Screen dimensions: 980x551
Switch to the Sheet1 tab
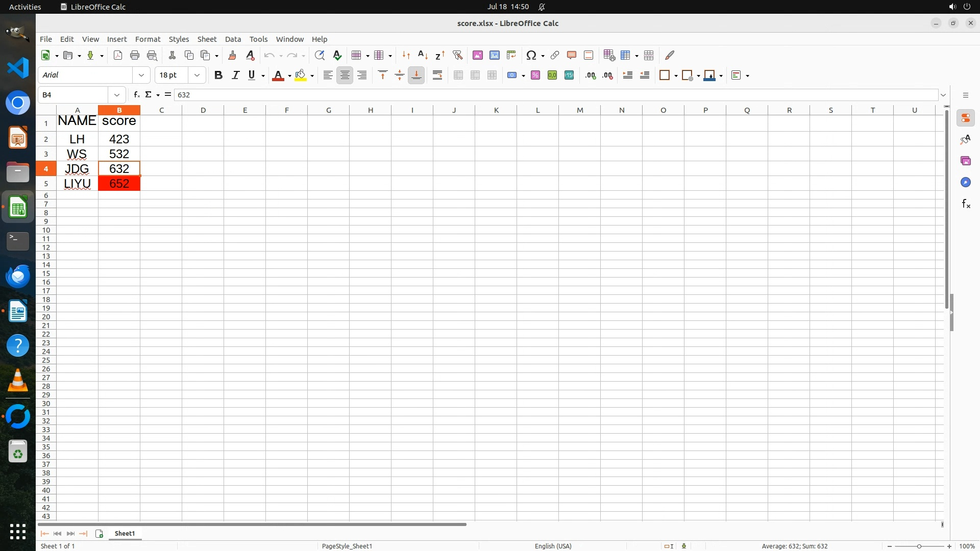[125, 533]
